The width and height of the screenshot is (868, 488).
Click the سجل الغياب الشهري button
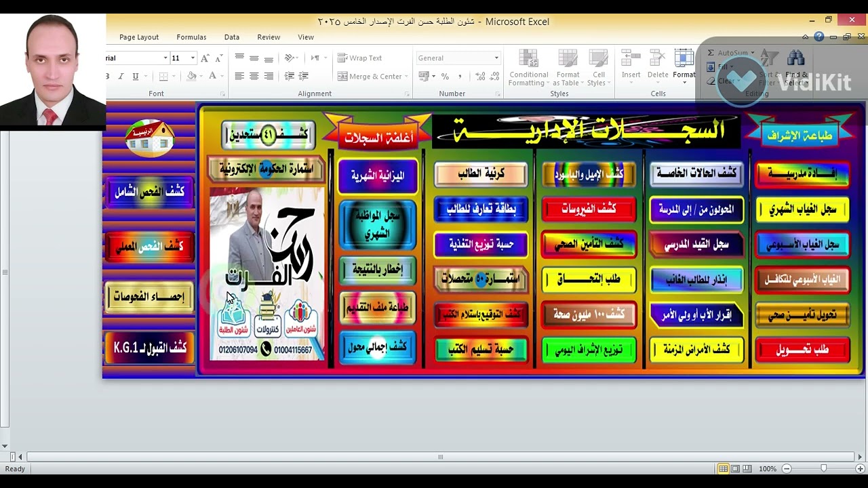pyautogui.click(x=803, y=209)
